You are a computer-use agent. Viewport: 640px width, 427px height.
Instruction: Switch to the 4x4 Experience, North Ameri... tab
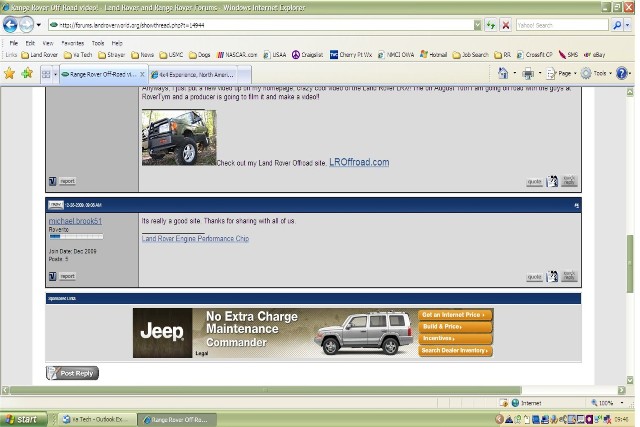click(x=192, y=75)
